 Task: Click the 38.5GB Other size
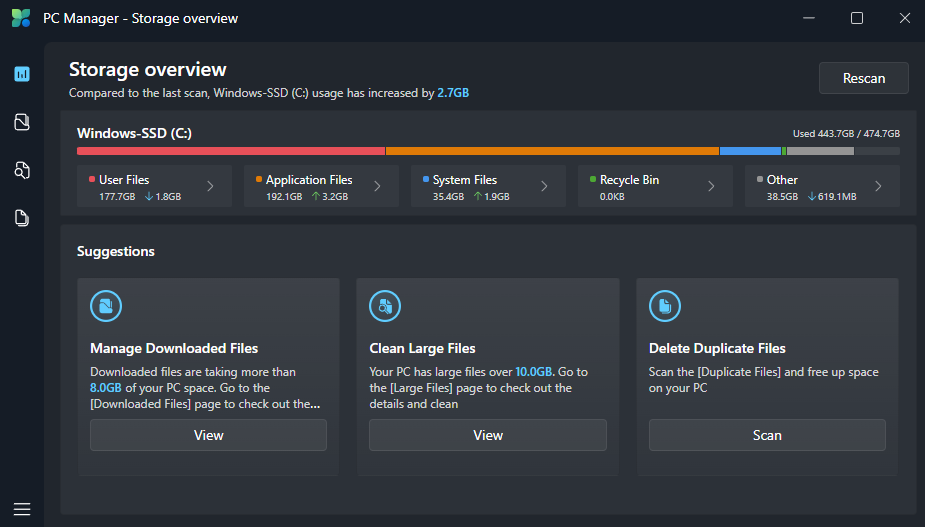782,197
